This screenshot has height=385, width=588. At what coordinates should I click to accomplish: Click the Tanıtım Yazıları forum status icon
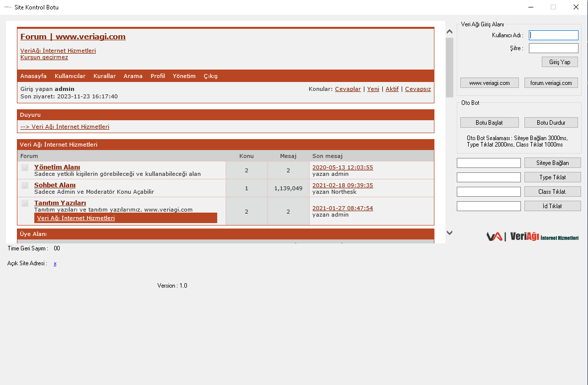(x=25, y=203)
